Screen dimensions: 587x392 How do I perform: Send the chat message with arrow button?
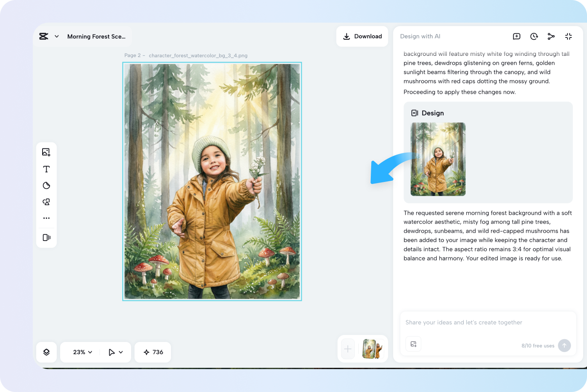(x=564, y=346)
